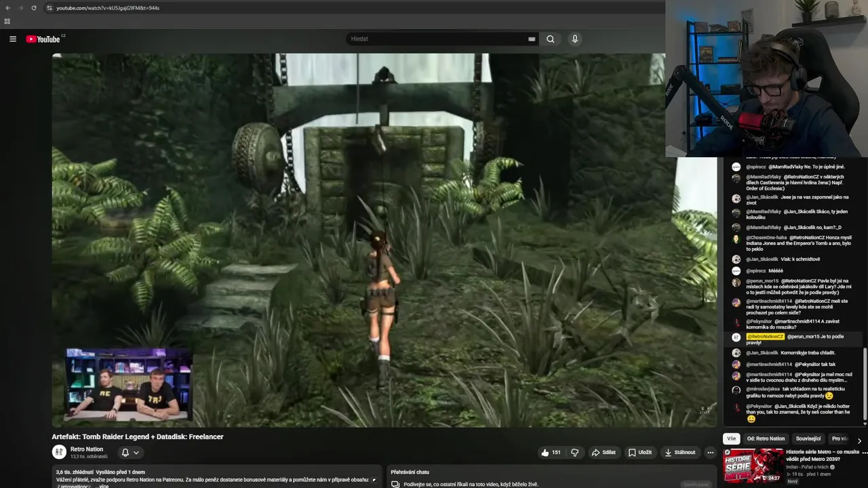Save the video with Uložit button
868x488 pixels.
click(x=639, y=452)
